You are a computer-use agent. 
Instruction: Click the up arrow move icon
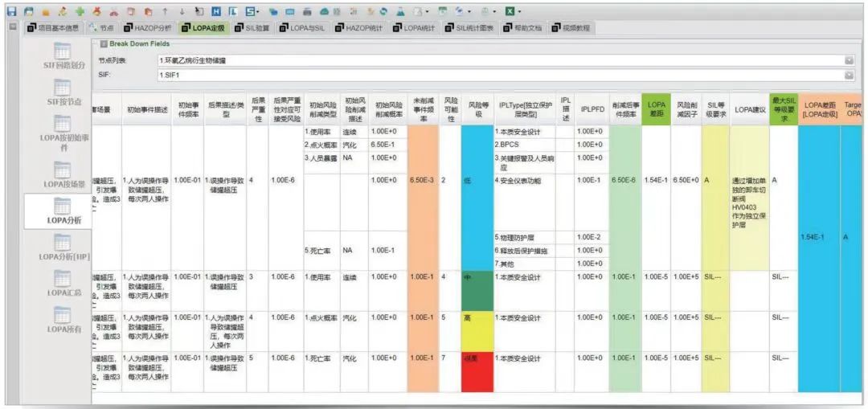[x=166, y=12]
